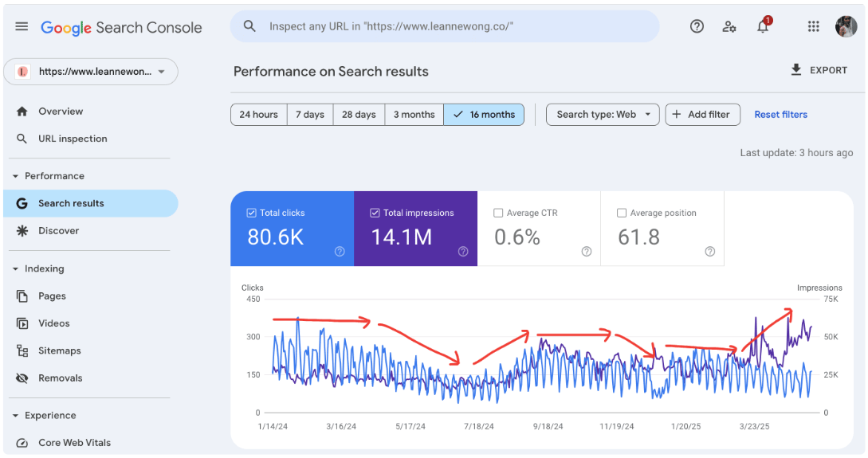
Task: Click help icon on Average CTR card
Action: [587, 252]
